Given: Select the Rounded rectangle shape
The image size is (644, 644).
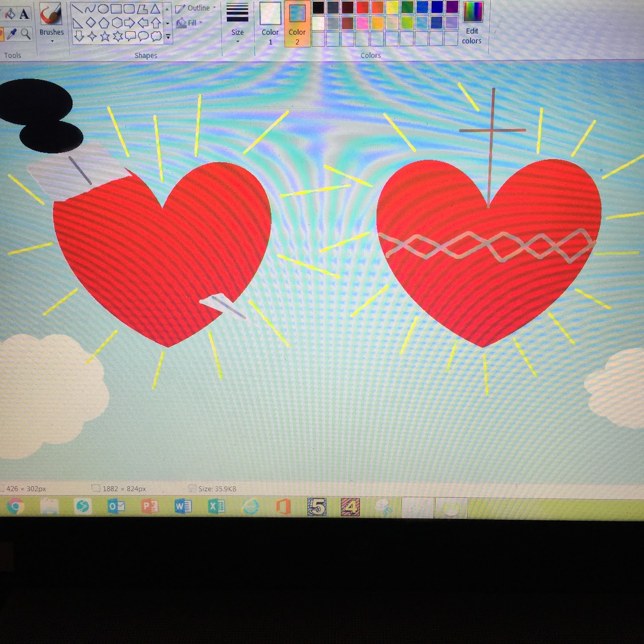Looking at the screenshot, I should click(129, 9).
